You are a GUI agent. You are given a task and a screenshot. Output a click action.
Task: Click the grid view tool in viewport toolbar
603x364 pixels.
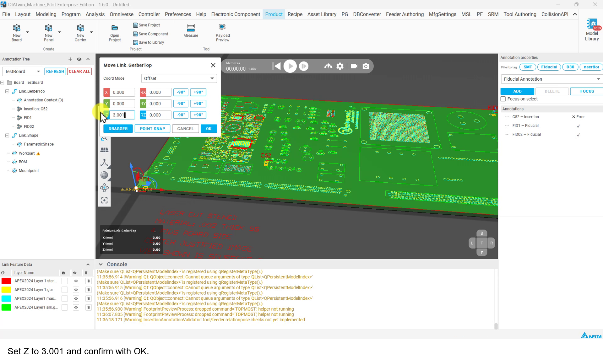[x=104, y=150]
